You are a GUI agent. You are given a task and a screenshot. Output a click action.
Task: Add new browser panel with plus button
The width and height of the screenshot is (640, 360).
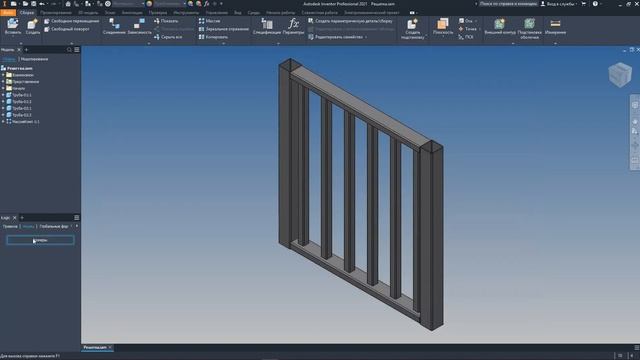click(x=26, y=50)
